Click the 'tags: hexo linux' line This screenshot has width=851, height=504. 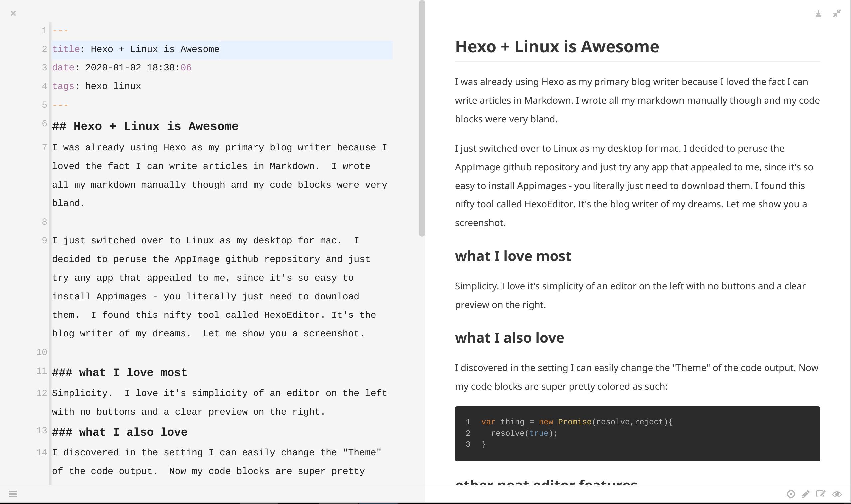click(x=96, y=86)
